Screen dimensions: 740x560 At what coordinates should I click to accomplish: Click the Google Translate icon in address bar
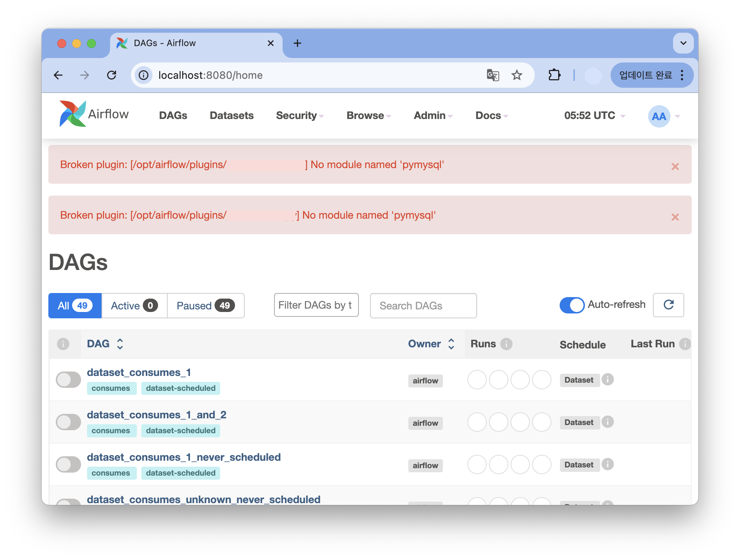493,75
